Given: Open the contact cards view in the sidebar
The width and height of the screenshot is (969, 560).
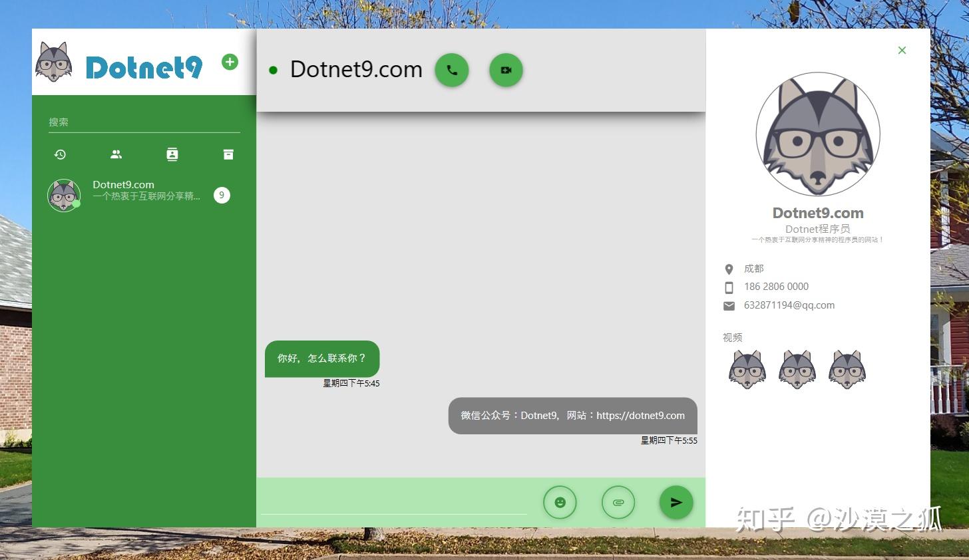Looking at the screenshot, I should (172, 154).
